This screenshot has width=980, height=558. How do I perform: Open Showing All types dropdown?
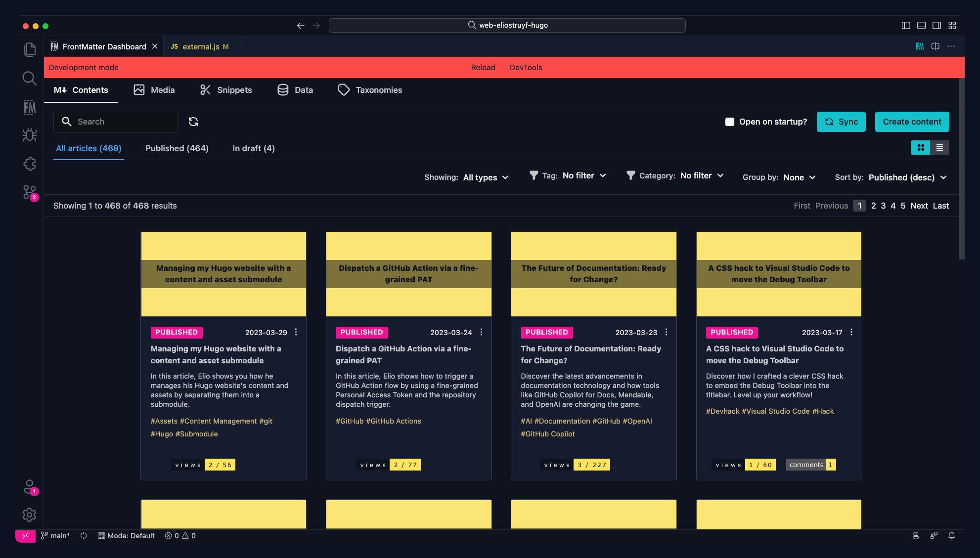coord(486,177)
